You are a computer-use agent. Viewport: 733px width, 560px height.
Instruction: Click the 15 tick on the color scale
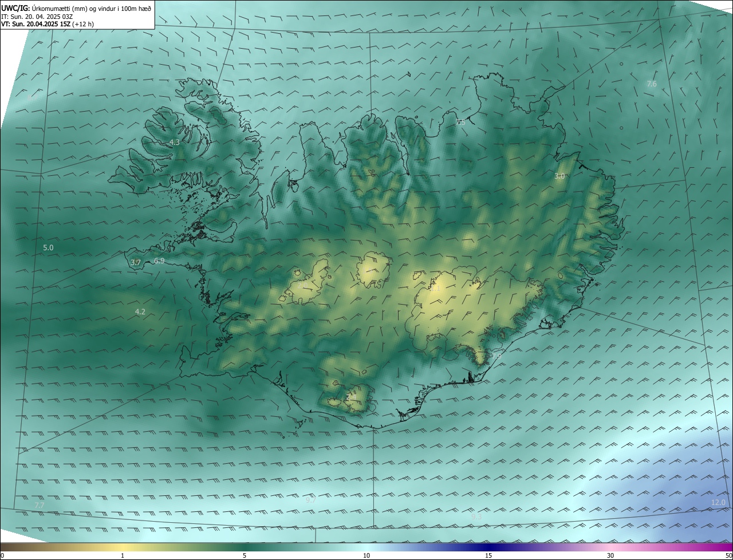pyautogui.click(x=488, y=555)
